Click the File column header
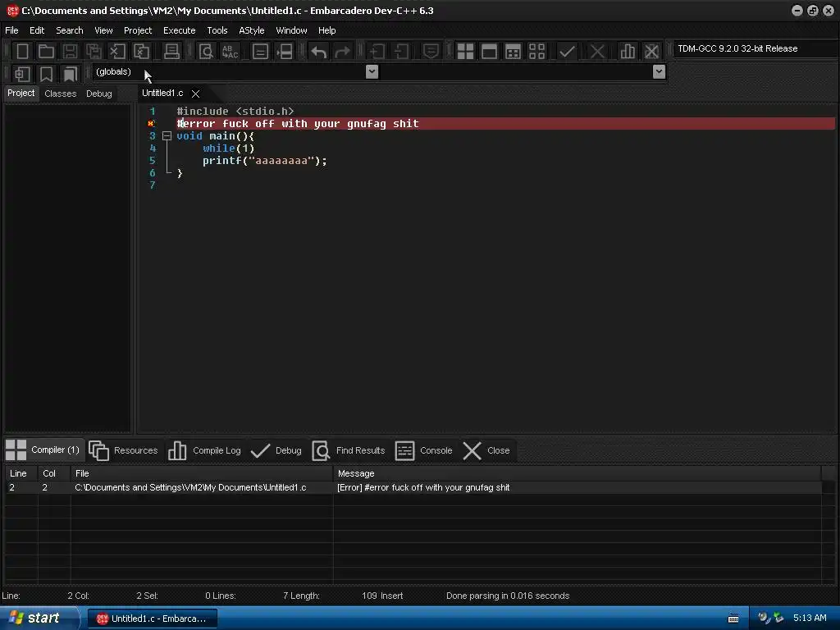This screenshot has width=840, height=630. [x=202, y=473]
